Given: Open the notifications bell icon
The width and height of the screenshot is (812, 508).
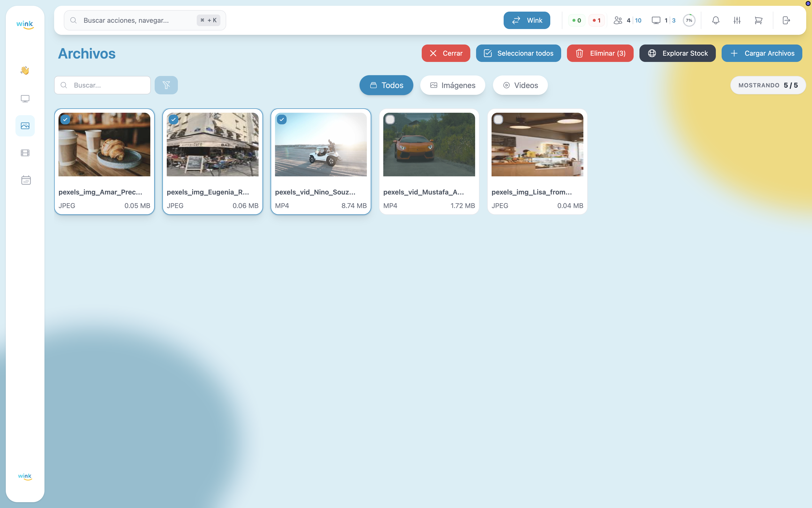Looking at the screenshot, I should click(715, 20).
